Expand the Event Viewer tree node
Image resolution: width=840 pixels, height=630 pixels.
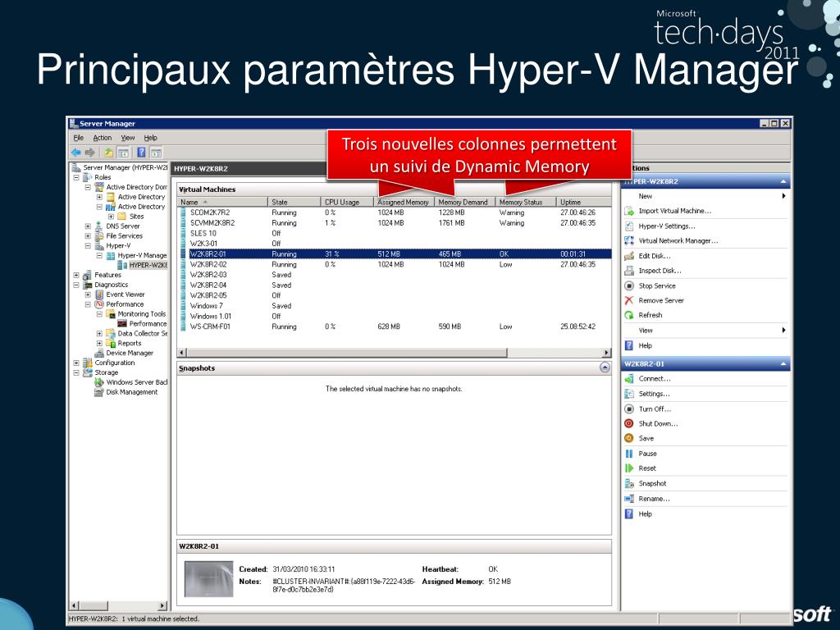[x=88, y=294]
